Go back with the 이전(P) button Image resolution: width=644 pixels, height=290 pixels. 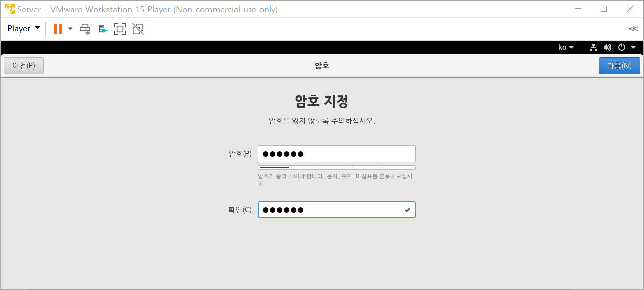point(24,66)
